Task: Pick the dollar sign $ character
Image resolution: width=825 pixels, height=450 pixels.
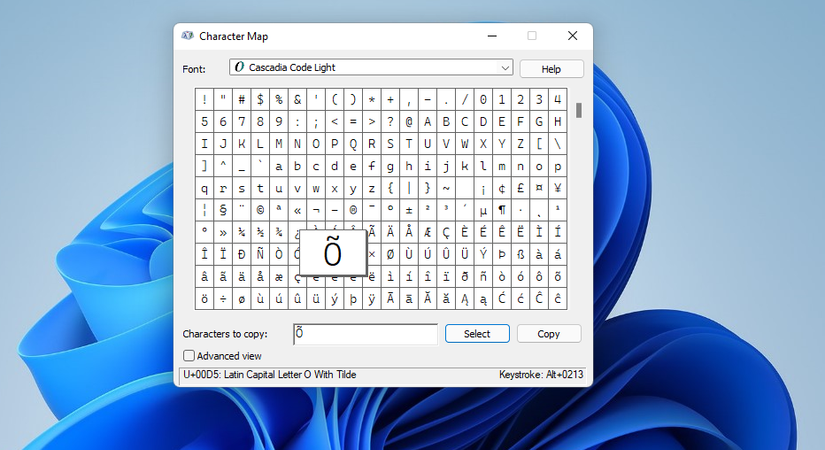Action: click(260, 99)
